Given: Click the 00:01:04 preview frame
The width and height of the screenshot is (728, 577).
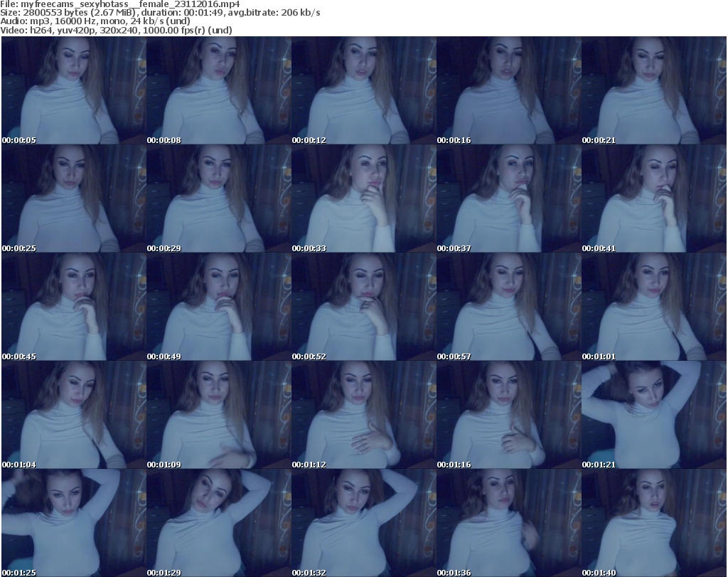Looking at the screenshot, I should (74, 415).
